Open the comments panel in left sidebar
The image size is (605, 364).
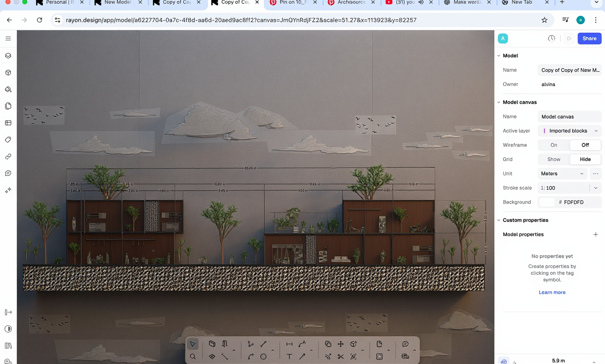pos(8,173)
